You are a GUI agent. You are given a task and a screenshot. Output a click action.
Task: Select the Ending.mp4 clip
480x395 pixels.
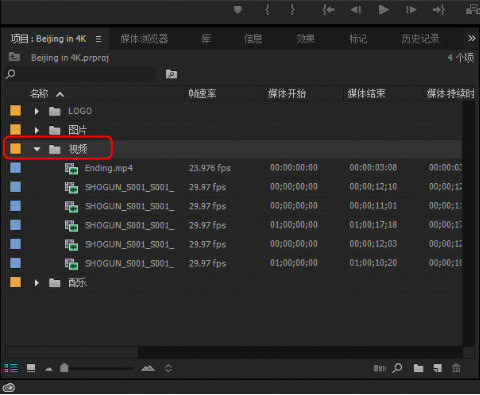pos(109,168)
